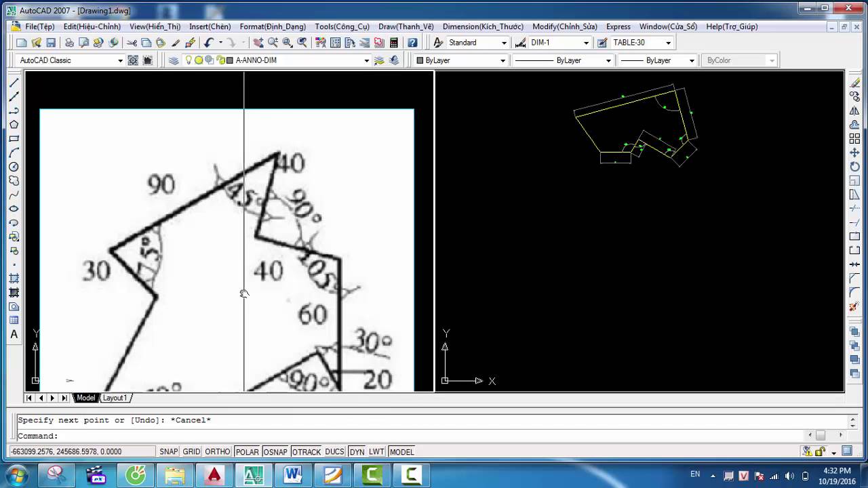
Task: Expand the undo history dropdown arrow
Action: pos(220,43)
